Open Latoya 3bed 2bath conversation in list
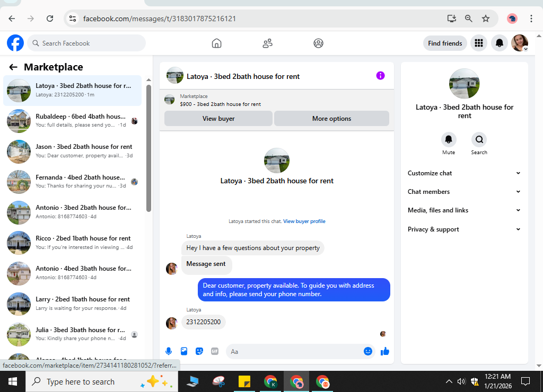 (72, 90)
